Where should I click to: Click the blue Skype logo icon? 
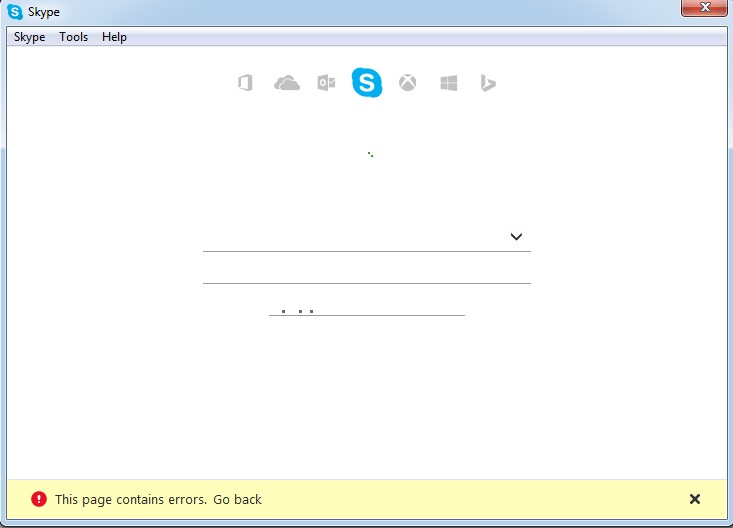tap(367, 82)
